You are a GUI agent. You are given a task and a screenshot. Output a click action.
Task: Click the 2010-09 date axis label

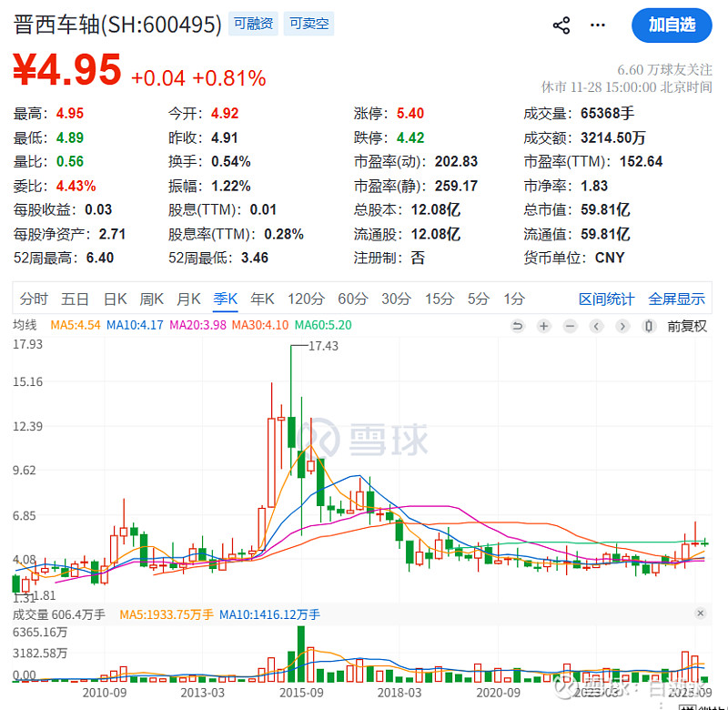tap(105, 693)
